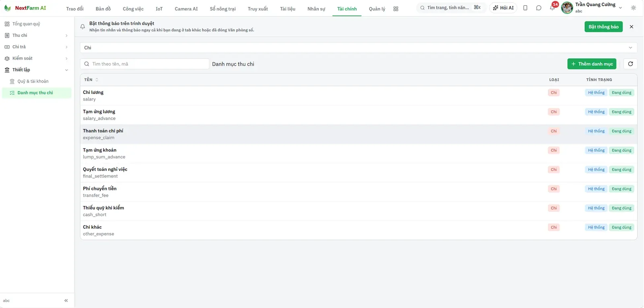Open the Công việc tab
Image resolution: width=644 pixels, height=308 pixels.
coord(133,9)
